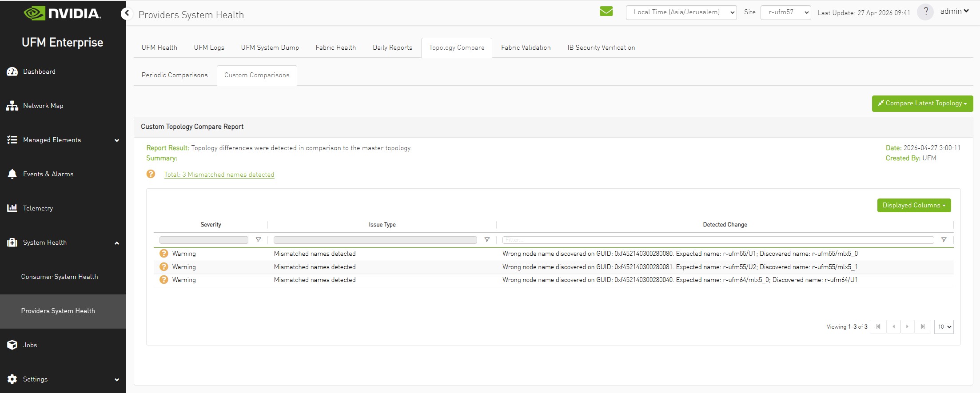Image resolution: width=980 pixels, height=393 pixels.
Task: Click the Settings gear icon
Action: [x=12, y=379]
